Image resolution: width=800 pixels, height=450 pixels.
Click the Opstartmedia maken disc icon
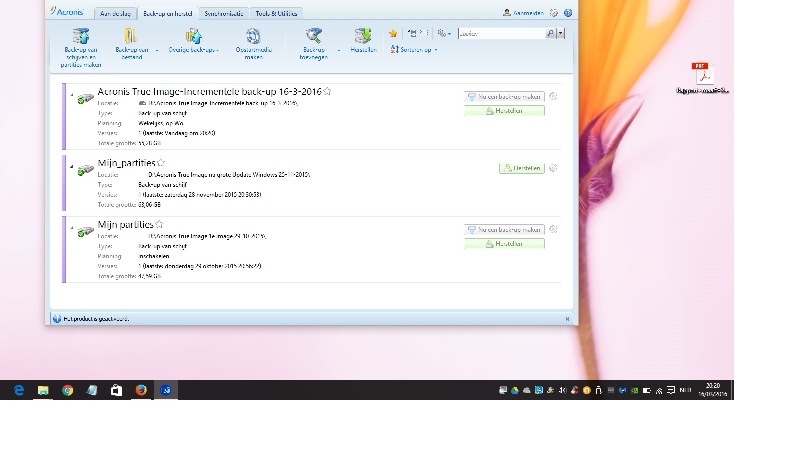[252, 36]
